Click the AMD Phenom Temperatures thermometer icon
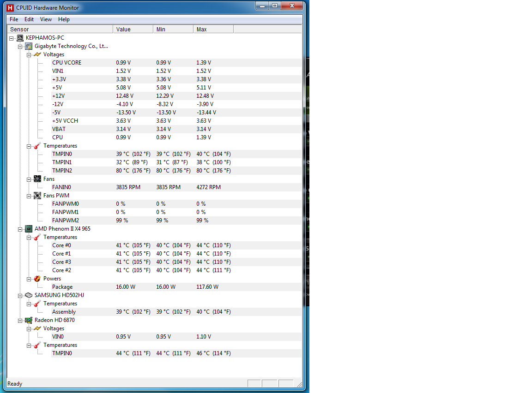 tap(37, 237)
